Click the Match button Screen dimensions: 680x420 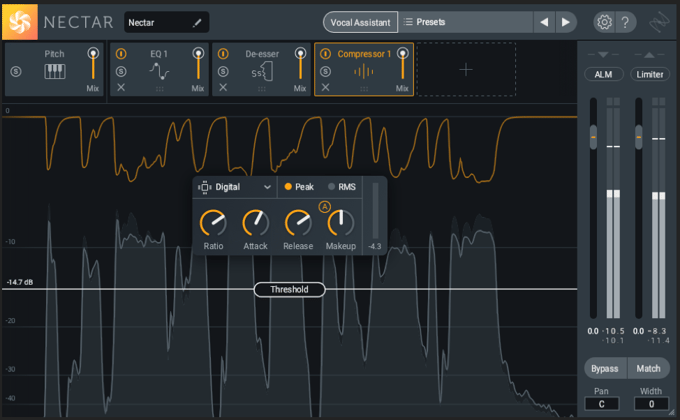(648, 368)
